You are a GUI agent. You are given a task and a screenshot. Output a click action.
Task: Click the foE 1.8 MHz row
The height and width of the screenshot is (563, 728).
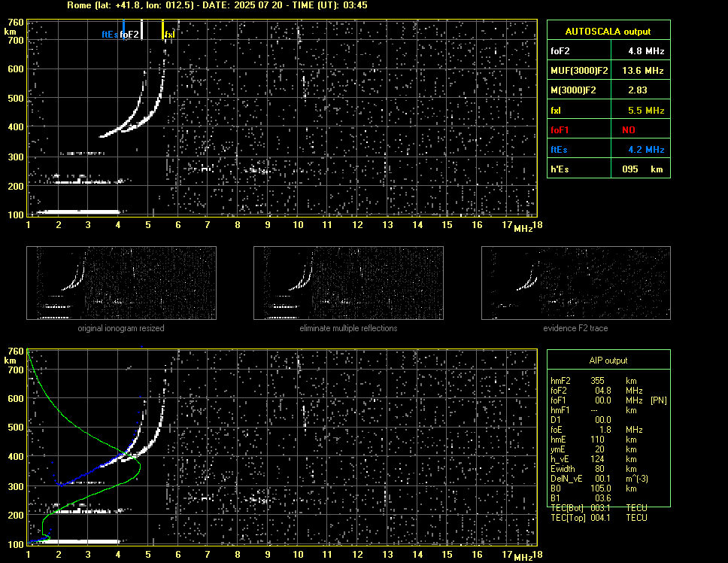tap(597, 430)
